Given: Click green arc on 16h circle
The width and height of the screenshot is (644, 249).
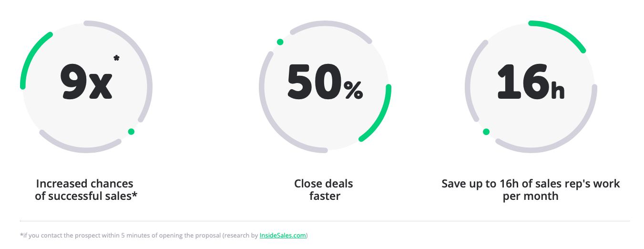Looking at the screenshot, I should (560, 31).
